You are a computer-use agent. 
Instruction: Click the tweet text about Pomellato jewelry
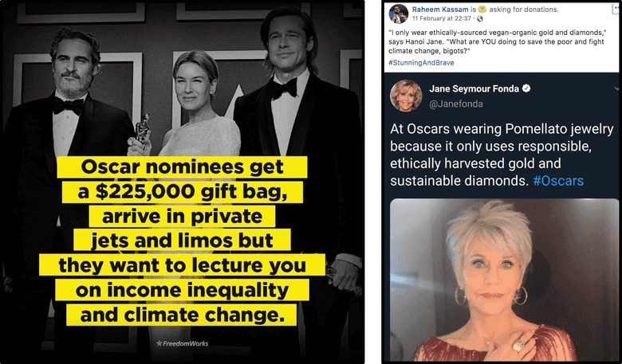coord(502,155)
